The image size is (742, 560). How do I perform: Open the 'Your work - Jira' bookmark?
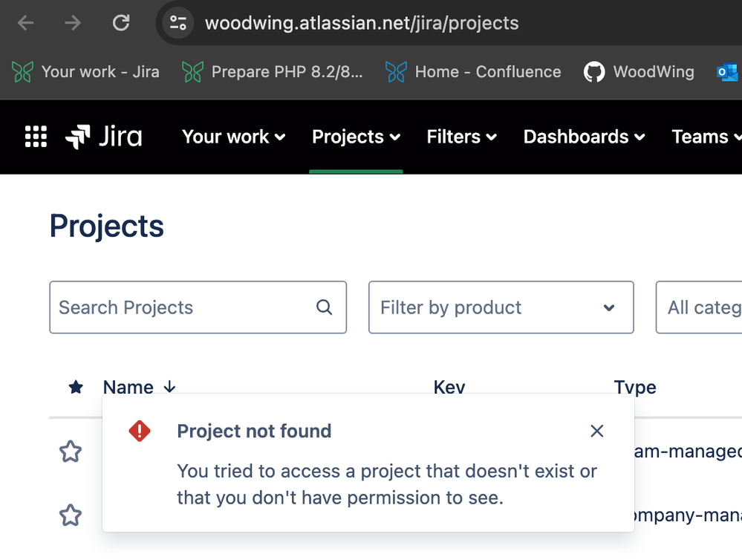click(x=85, y=72)
